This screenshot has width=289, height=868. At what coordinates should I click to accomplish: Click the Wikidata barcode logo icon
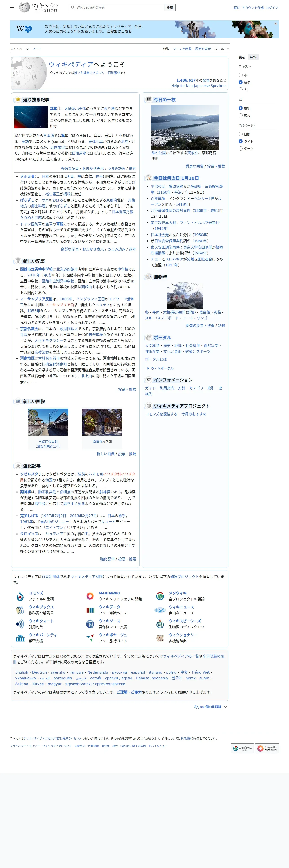tap(90, 610)
